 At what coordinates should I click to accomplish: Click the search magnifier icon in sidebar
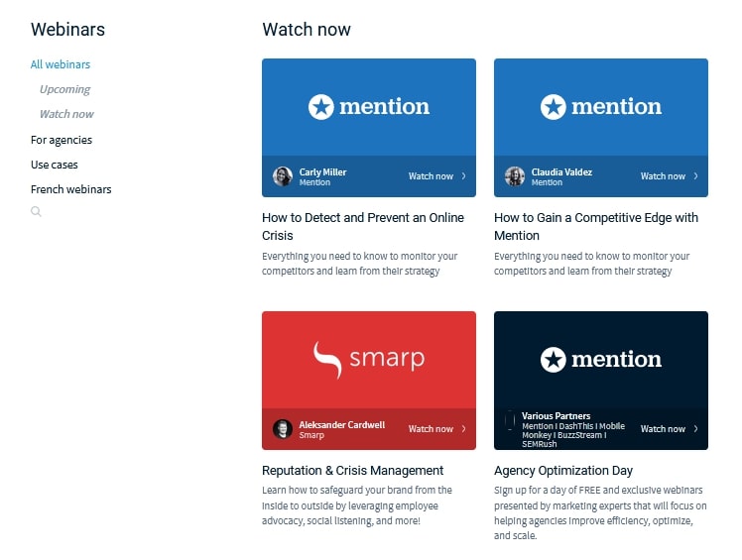click(x=36, y=211)
